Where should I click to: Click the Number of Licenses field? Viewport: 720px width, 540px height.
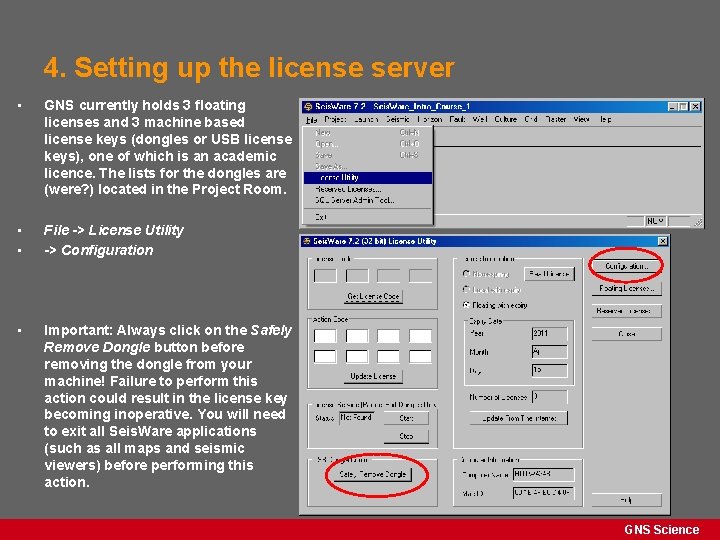coord(549,397)
